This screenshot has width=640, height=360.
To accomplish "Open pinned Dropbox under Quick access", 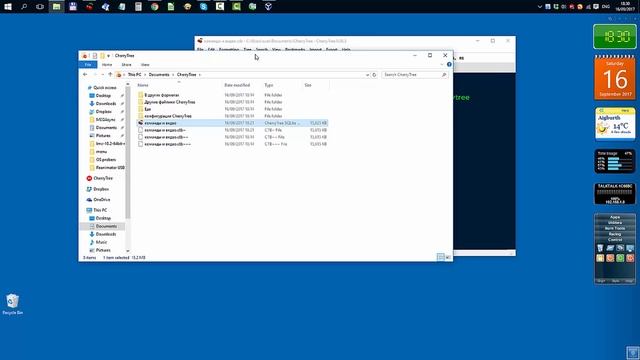I will [103, 111].
